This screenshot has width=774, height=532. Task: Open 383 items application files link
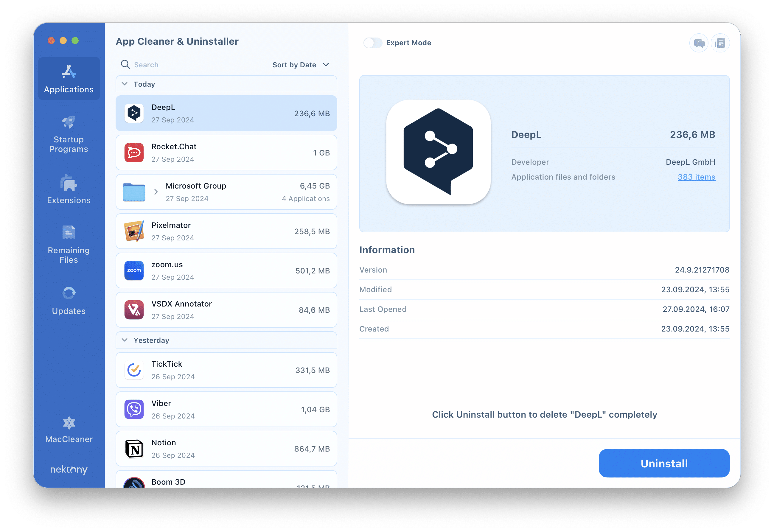[x=696, y=176]
